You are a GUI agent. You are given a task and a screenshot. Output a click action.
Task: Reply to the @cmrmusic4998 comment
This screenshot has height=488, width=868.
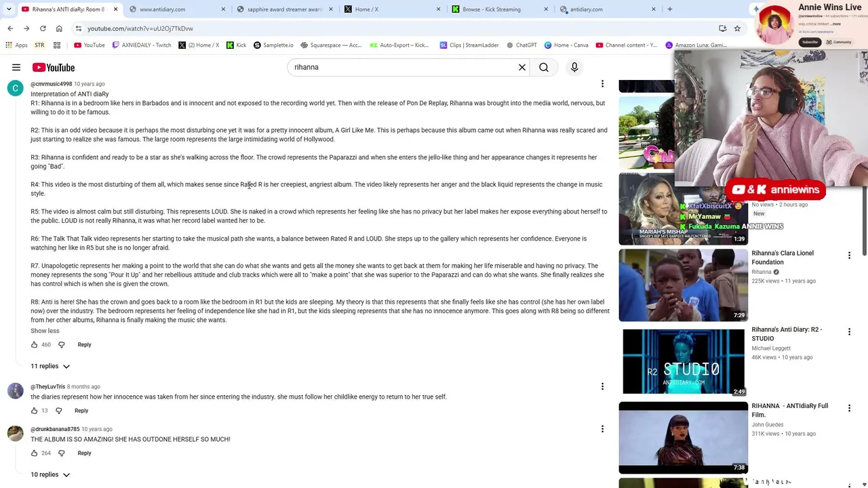click(x=84, y=345)
